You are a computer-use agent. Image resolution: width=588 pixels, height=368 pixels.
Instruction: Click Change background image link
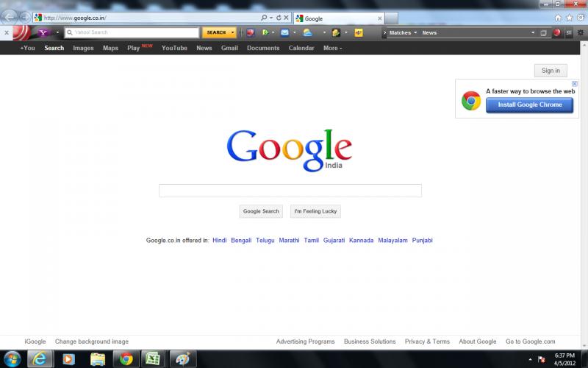(91, 342)
